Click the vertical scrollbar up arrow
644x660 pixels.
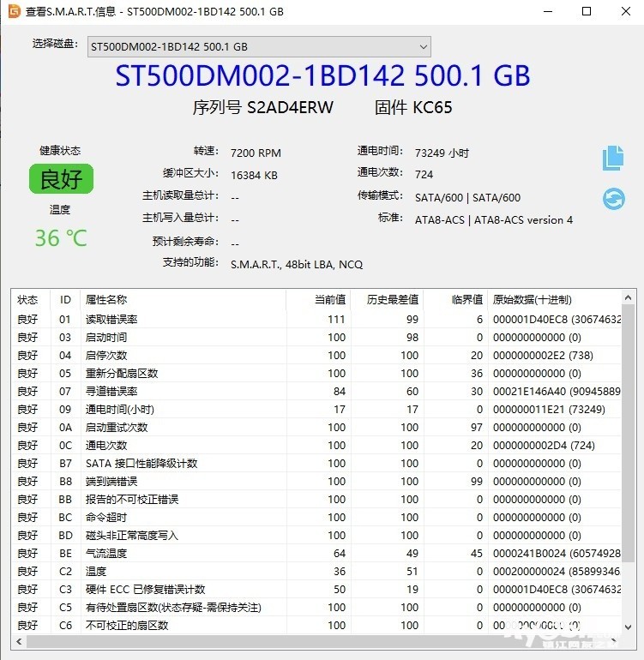pyautogui.click(x=628, y=297)
